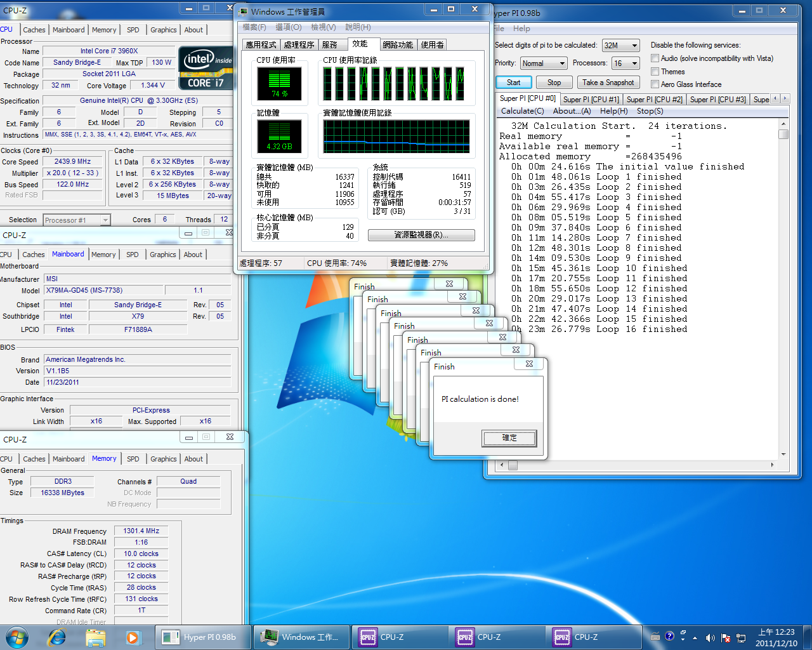Open About tab in CPU-Z Processor window
The width and height of the screenshot is (812, 650).
click(194, 30)
